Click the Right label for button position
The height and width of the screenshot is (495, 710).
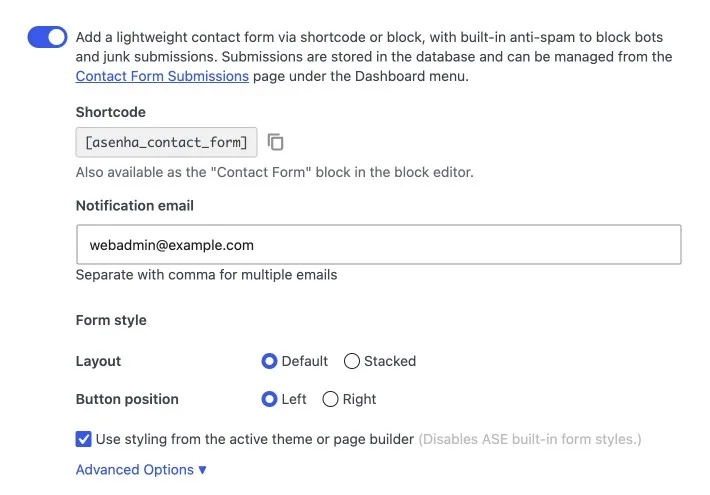[359, 399]
